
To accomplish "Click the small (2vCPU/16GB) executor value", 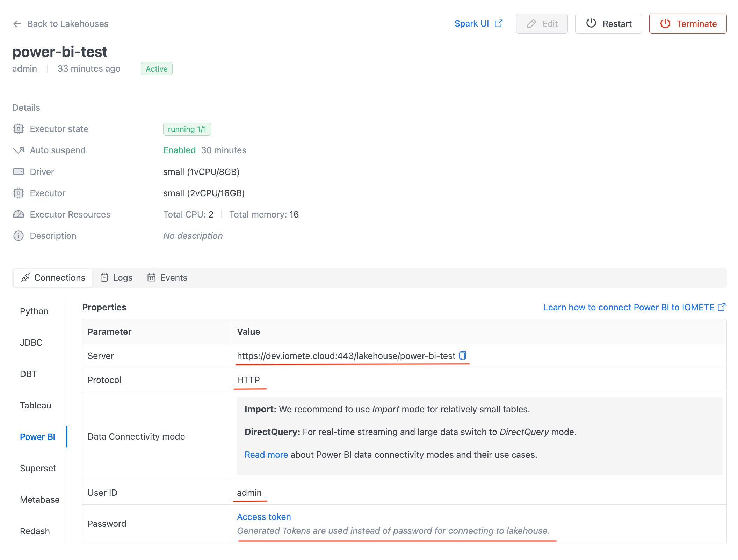I will coord(204,193).
